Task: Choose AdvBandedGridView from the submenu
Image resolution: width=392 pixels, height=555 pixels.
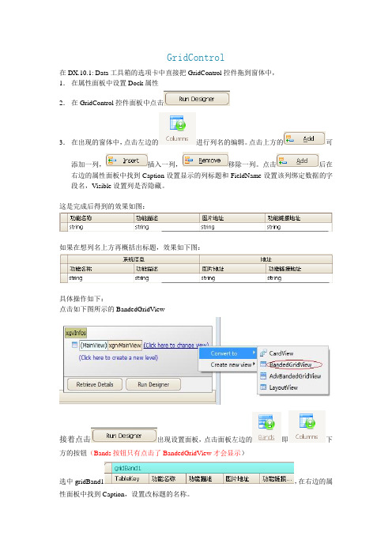Action: pyautogui.click(x=295, y=376)
